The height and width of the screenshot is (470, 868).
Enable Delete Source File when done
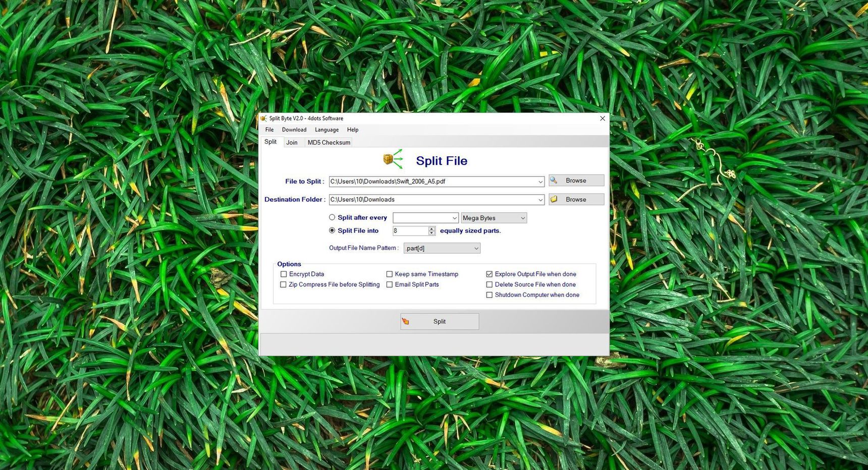[x=490, y=284]
